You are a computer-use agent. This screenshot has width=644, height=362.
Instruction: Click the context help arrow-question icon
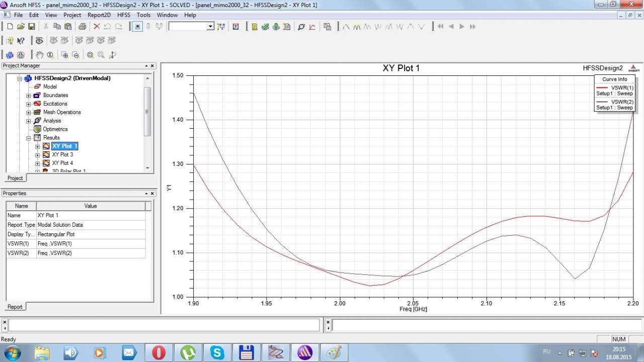(21, 41)
